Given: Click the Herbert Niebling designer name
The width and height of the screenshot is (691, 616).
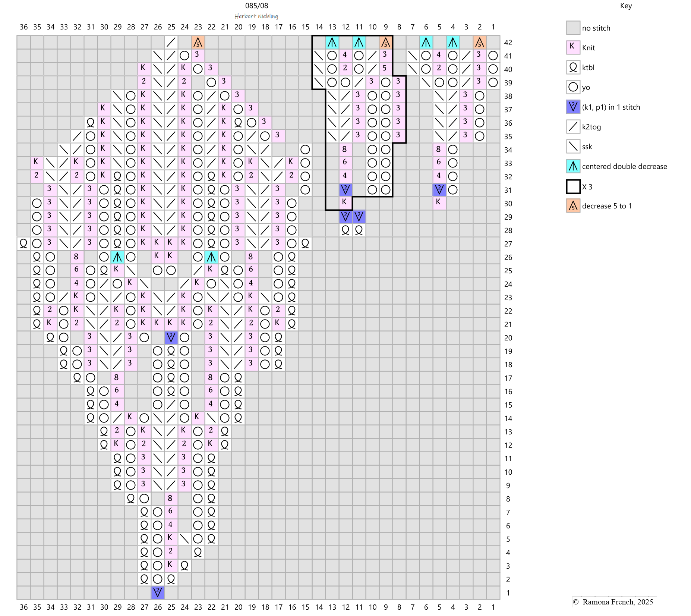Looking at the screenshot, I should tap(256, 16).
